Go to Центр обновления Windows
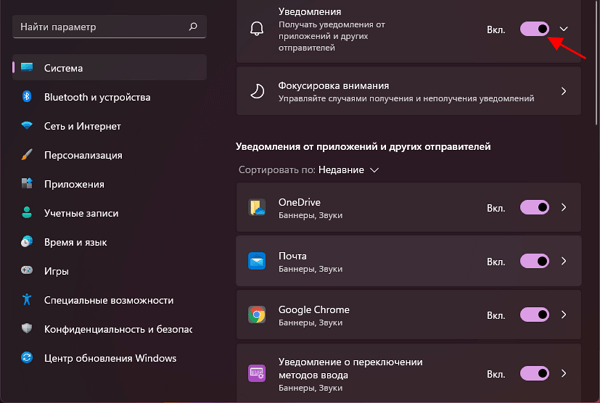The image size is (600, 403). pos(110,358)
